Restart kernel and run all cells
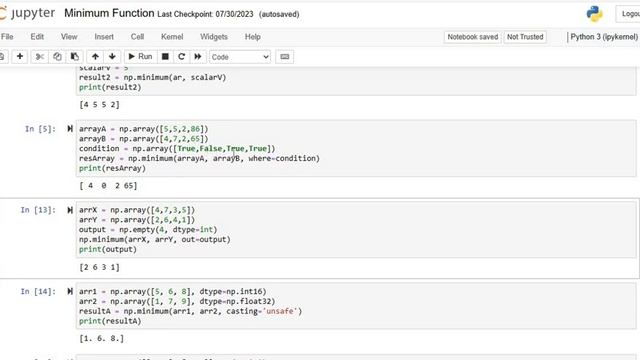The image size is (640, 360). pos(198,57)
